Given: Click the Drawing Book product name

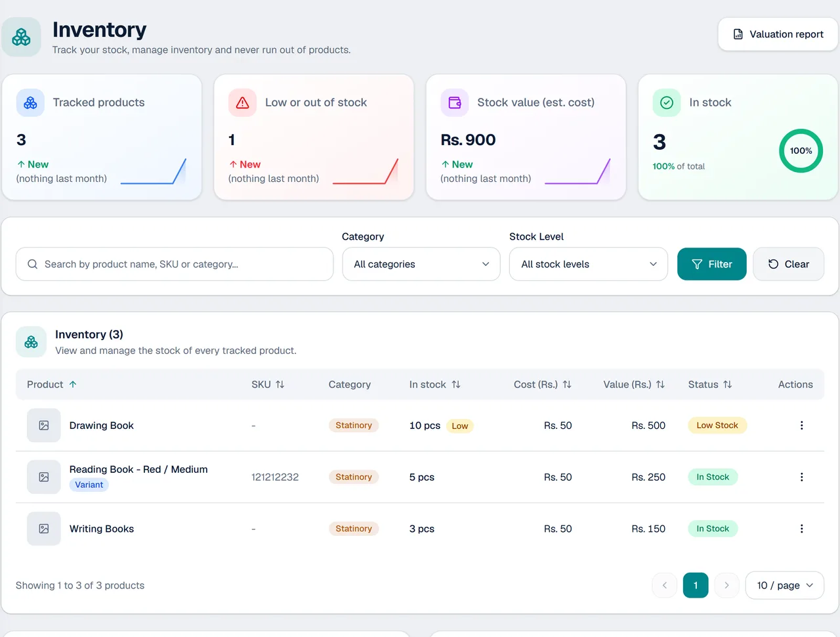Looking at the screenshot, I should click(x=102, y=426).
